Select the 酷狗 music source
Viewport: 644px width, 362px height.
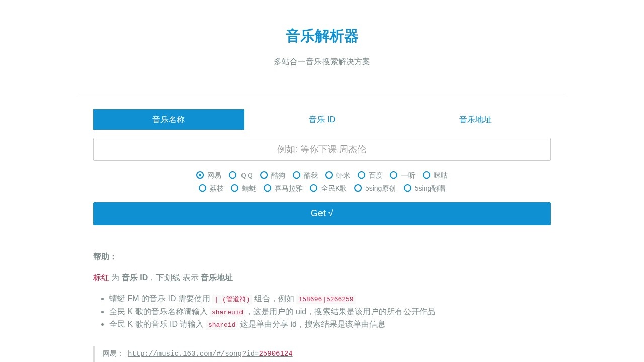pos(264,175)
